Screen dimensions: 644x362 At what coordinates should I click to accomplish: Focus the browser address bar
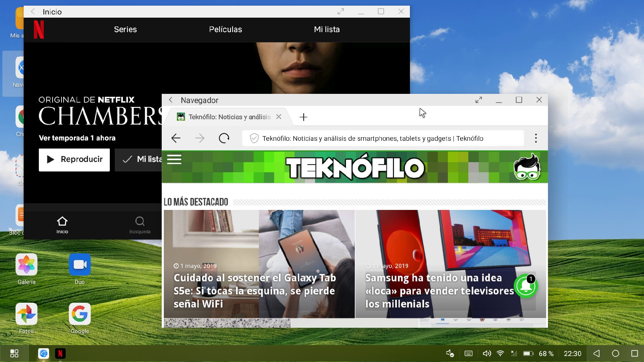click(x=383, y=138)
